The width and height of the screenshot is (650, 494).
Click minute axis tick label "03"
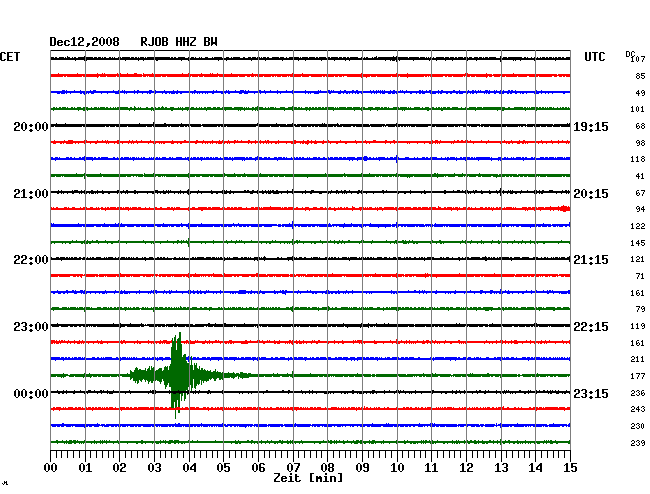(154, 468)
